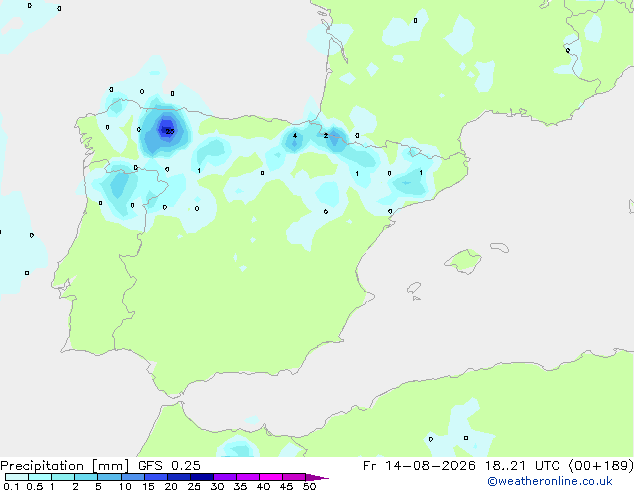Click the 15–20 mm legend color swatch

(155, 477)
